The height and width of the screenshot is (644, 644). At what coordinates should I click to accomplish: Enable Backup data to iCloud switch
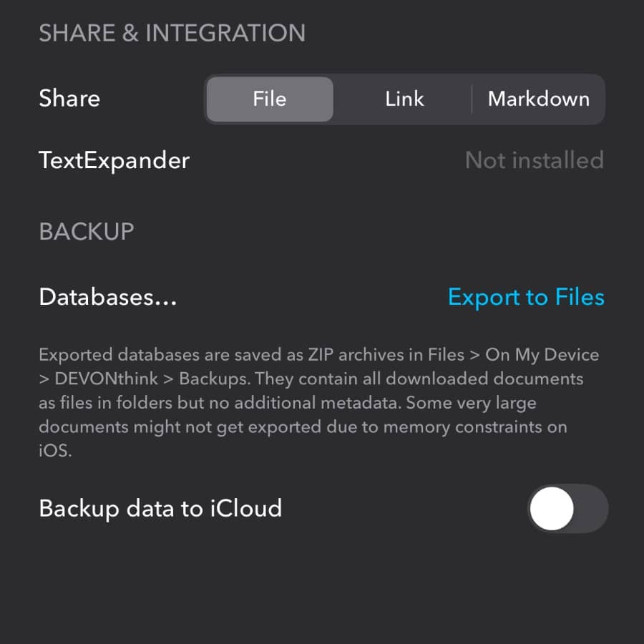coord(567,509)
